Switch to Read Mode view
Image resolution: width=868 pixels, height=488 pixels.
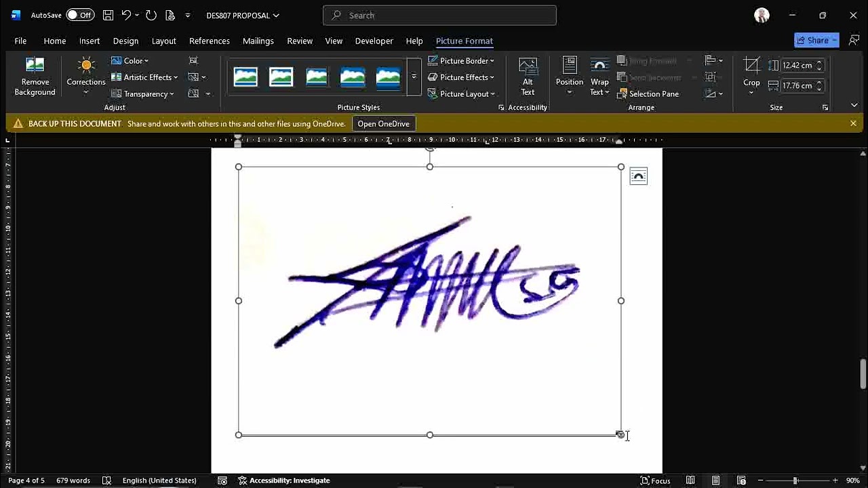[690, 481]
